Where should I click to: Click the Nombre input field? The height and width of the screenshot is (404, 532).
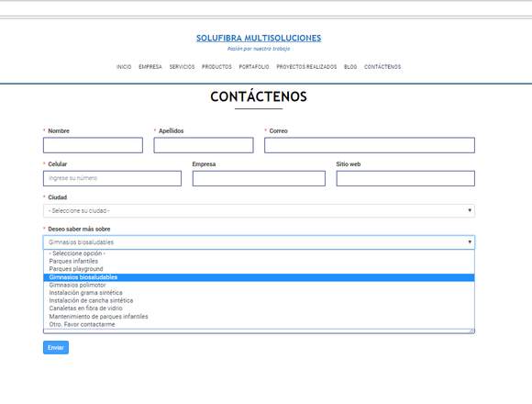coord(93,145)
